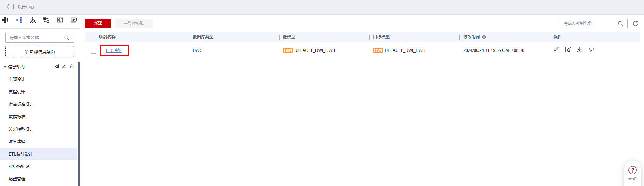Select 配置管理 in the sidebar
644x186 pixels.
point(17,179)
